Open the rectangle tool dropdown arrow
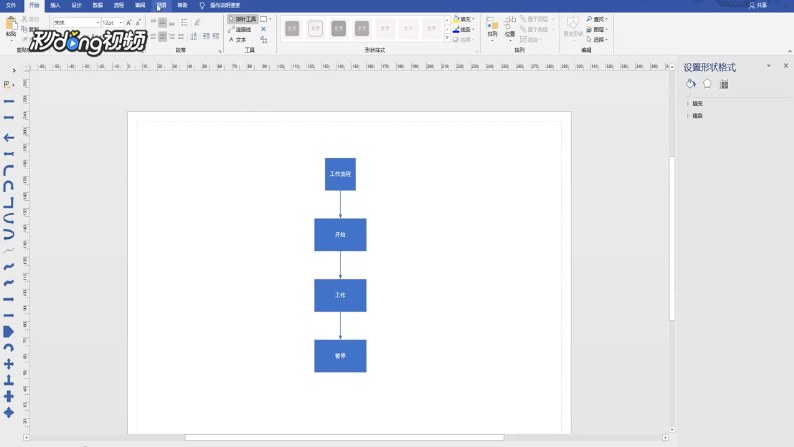The image size is (794, 447). click(x=270, y=19)
